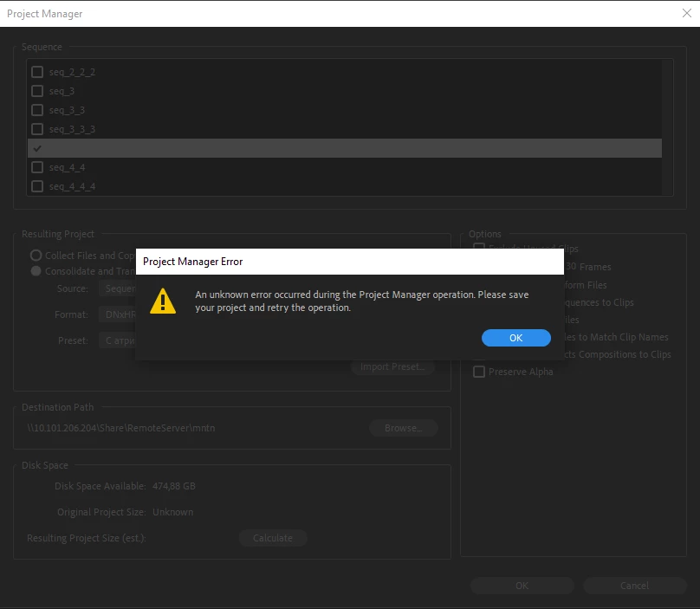
Task: Check the seq_3_3 sequence checkbox
Action: point(37,110)
